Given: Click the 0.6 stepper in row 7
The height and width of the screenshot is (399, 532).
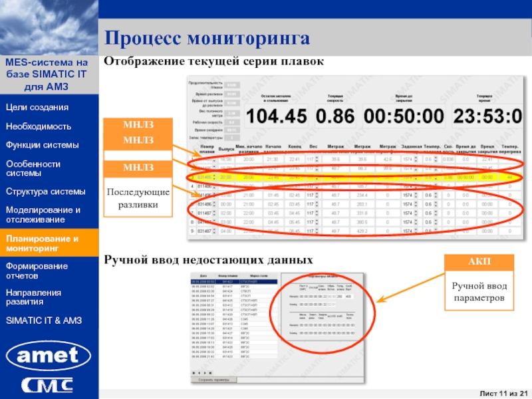Looking at the screenshot, I should coord(436,213).
